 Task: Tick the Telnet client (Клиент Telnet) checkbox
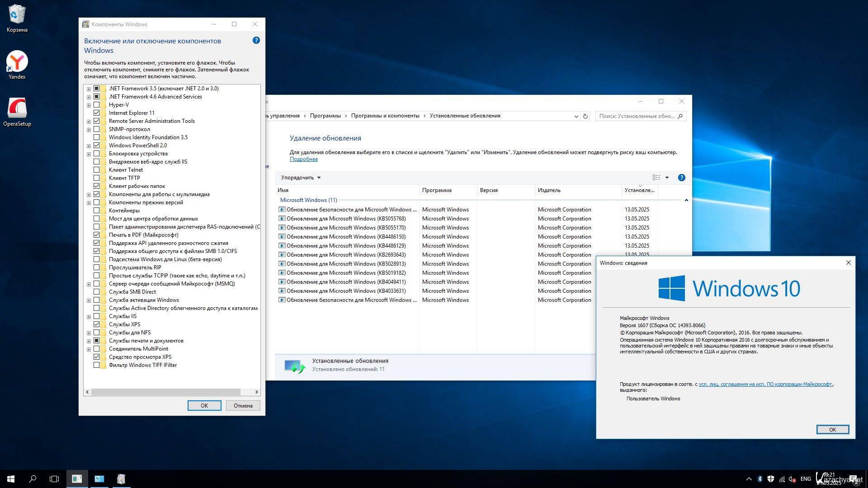click(96, 170)
